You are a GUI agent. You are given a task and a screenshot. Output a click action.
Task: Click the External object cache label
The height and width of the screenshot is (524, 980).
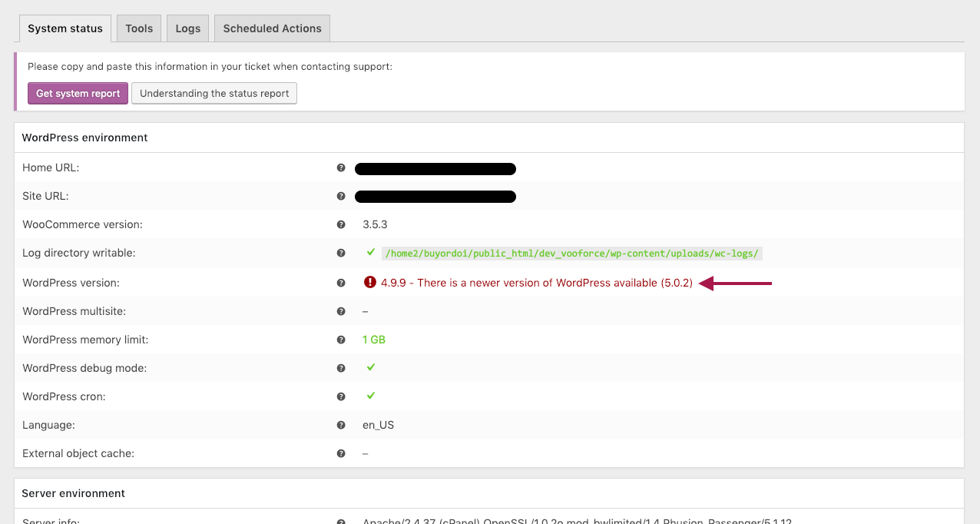[78, 453]
